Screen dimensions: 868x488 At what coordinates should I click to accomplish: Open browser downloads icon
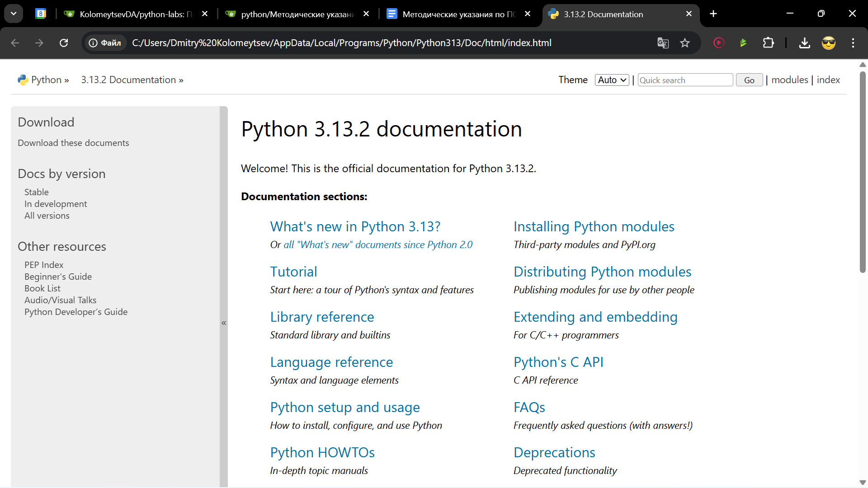click(x=804, y=43)
